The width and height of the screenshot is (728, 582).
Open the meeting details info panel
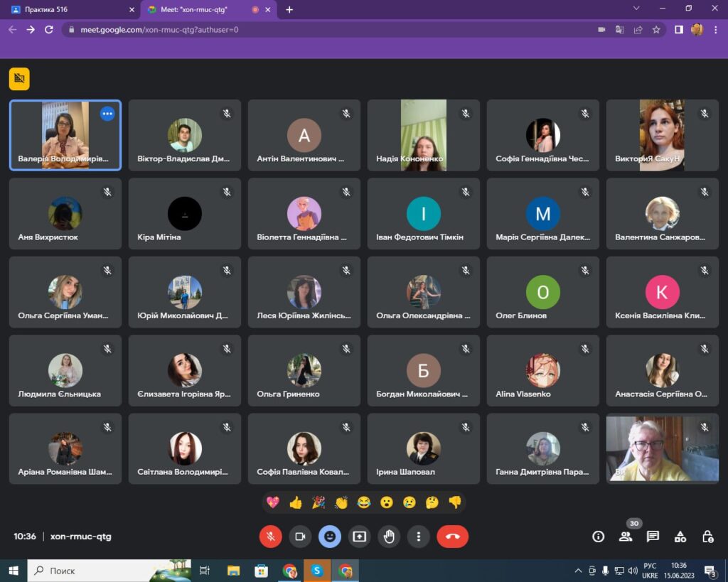598,537
